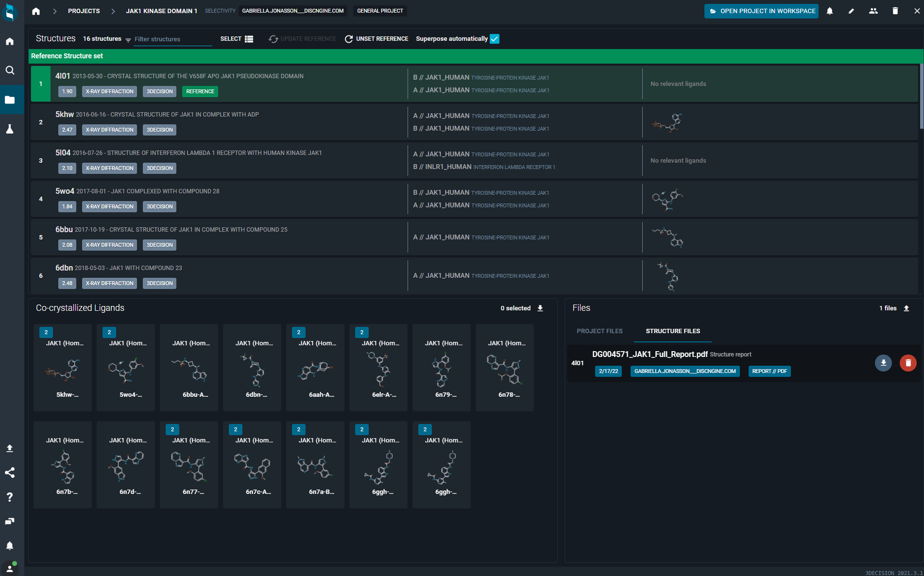Switch to PROJECT FILES tab

[599, 331]
